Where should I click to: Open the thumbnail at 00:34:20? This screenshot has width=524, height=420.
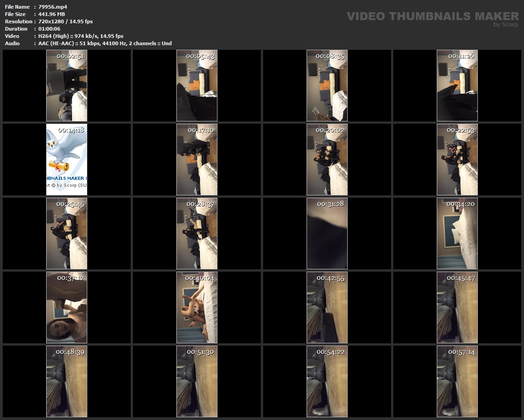point(457,233)
